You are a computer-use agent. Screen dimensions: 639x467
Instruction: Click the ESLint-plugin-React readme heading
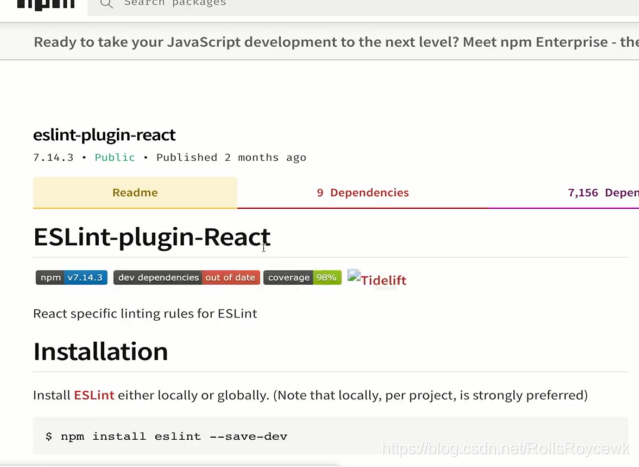click(x=152, y=237)
